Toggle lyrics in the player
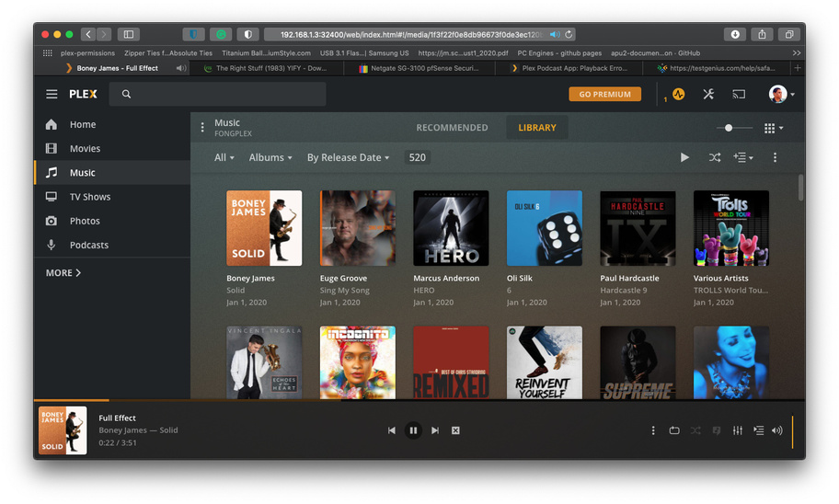This screenshot has width=839, height=504. pyautogui.click(x=717, y=430)
